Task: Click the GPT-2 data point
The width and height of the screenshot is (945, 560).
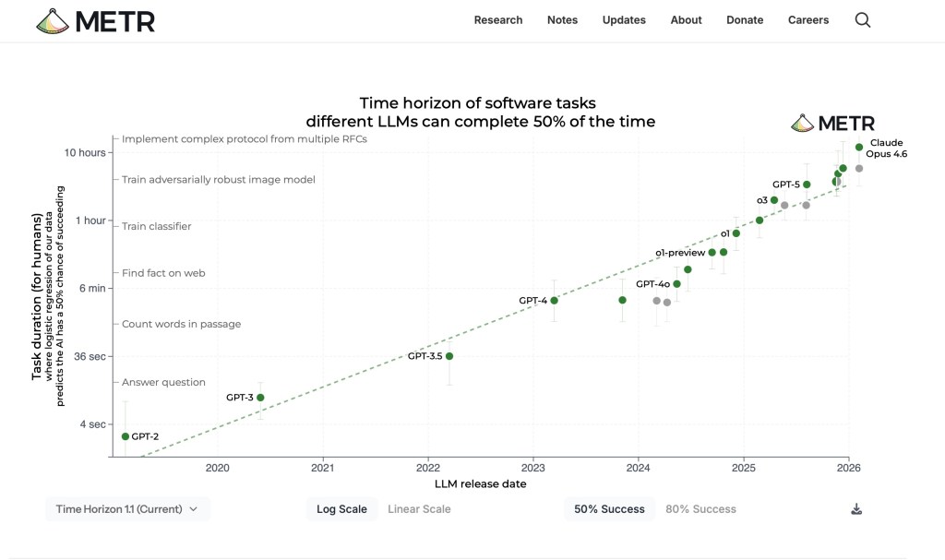Action: click(126, 436)
